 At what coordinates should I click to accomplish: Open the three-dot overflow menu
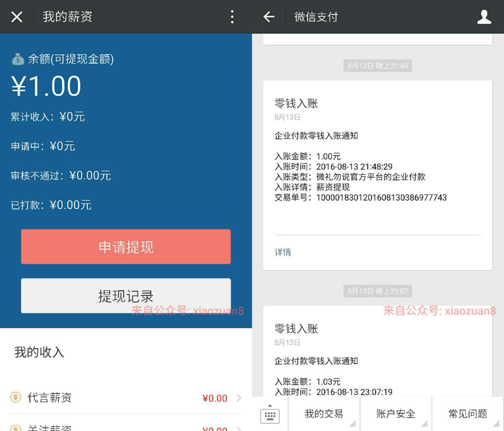pyautogui.click(x=232, y=17)
